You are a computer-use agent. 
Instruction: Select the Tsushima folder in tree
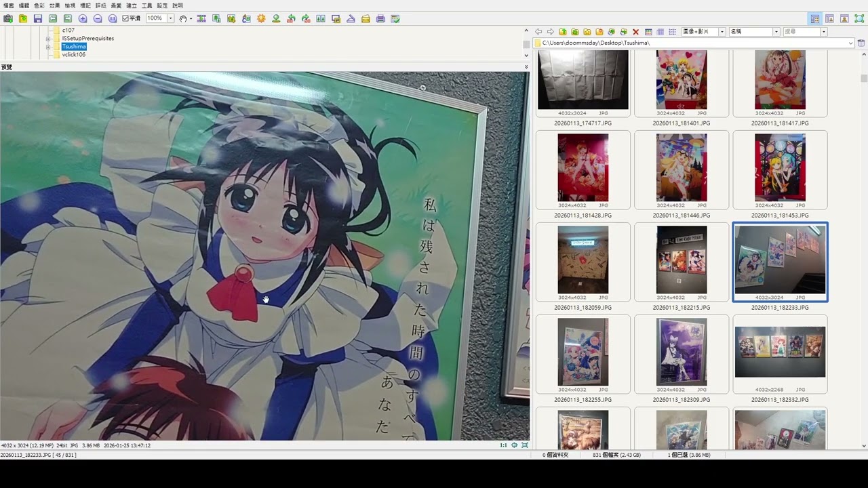pos(74,47)
